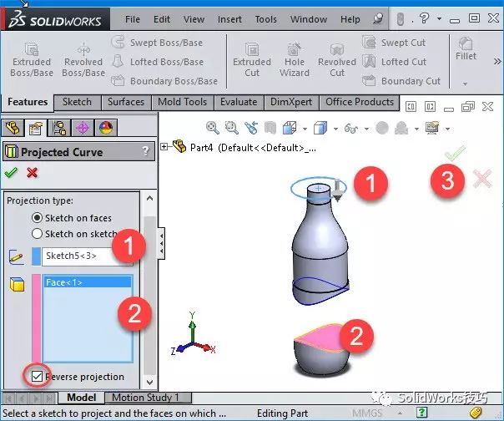Click the Revolved Cut tool
The width and height of the screenshot is (504, 421).
click(337, 60)
